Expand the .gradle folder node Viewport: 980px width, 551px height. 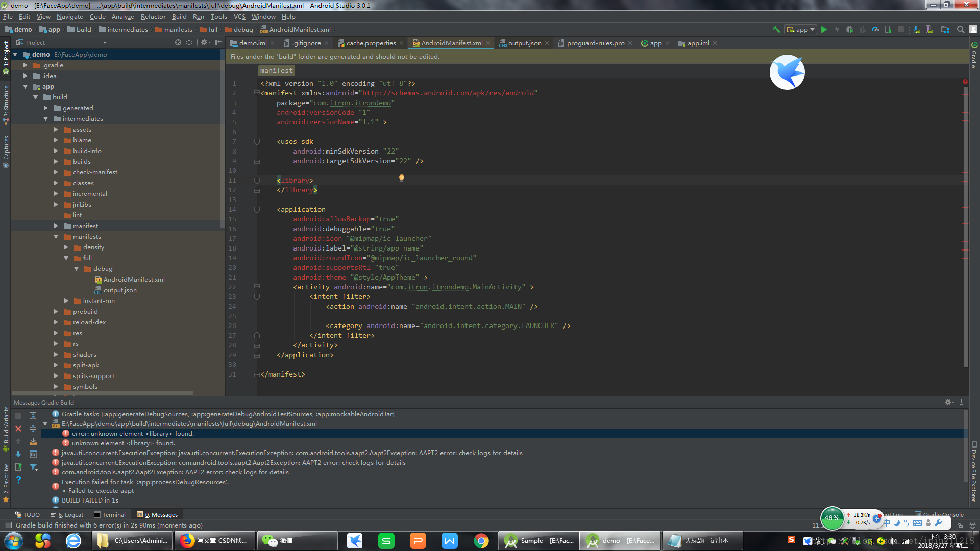pyautogui.click(x=25, y=65)
